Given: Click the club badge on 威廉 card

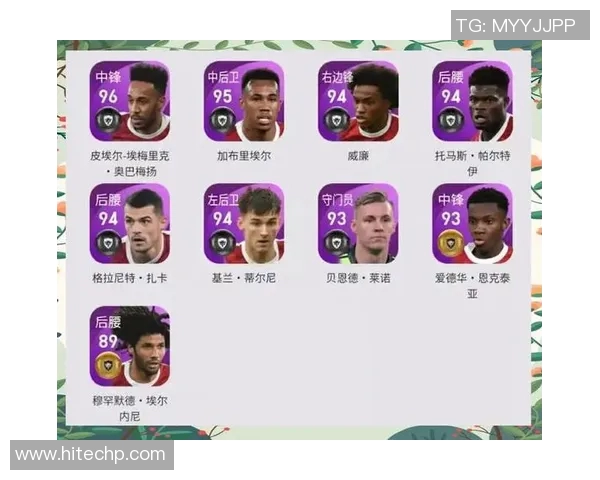Looking at the screenshot, I should coord(336,121).
